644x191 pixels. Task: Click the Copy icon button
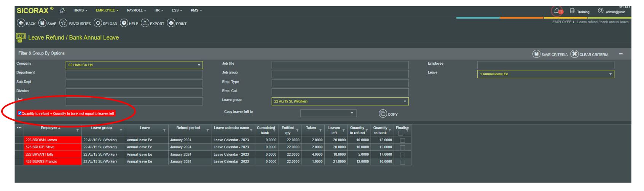383,113
